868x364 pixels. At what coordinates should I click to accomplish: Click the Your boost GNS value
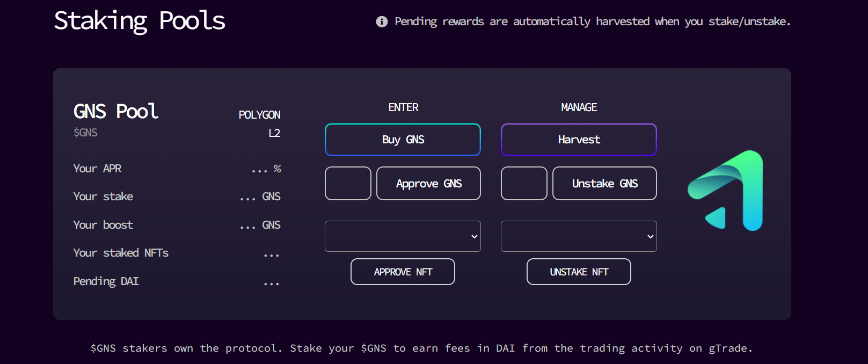260,225
